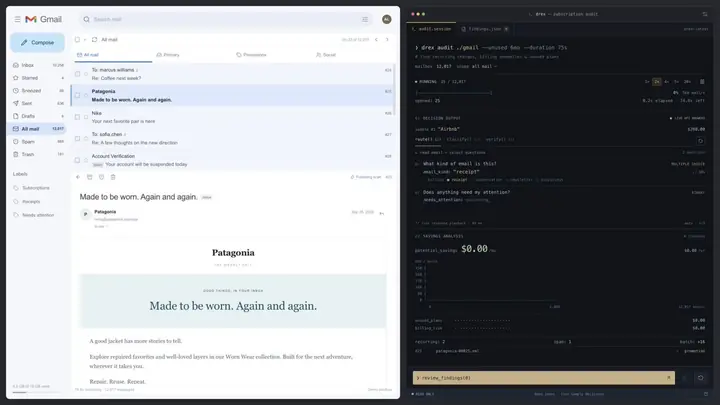
Task: Set playback speed to 1x
Action: coord(647,82)
